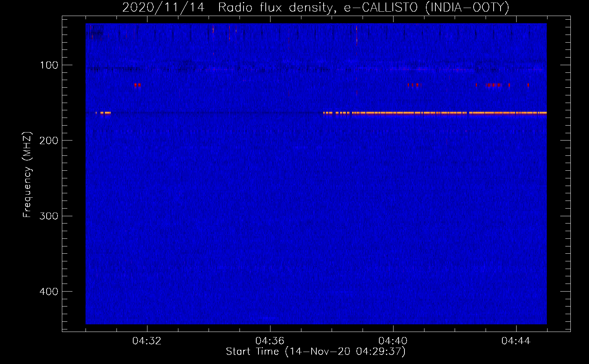Screen dimensions: 589x364
Task: Click the 300 frequency tick label
Action: pos(49,216)
